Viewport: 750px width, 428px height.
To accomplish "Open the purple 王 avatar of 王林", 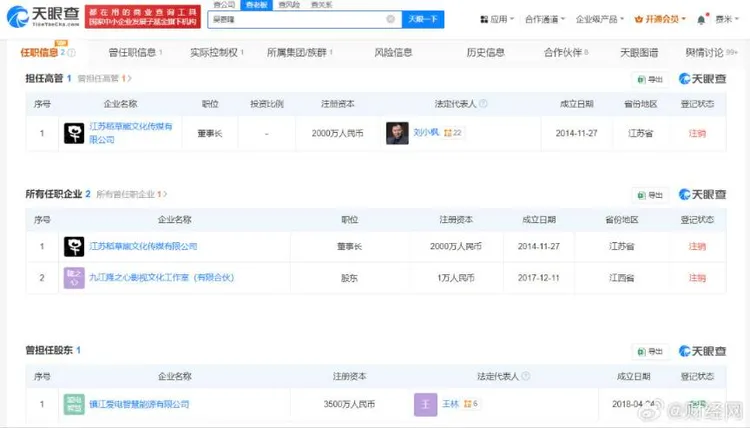I will 425,404.
